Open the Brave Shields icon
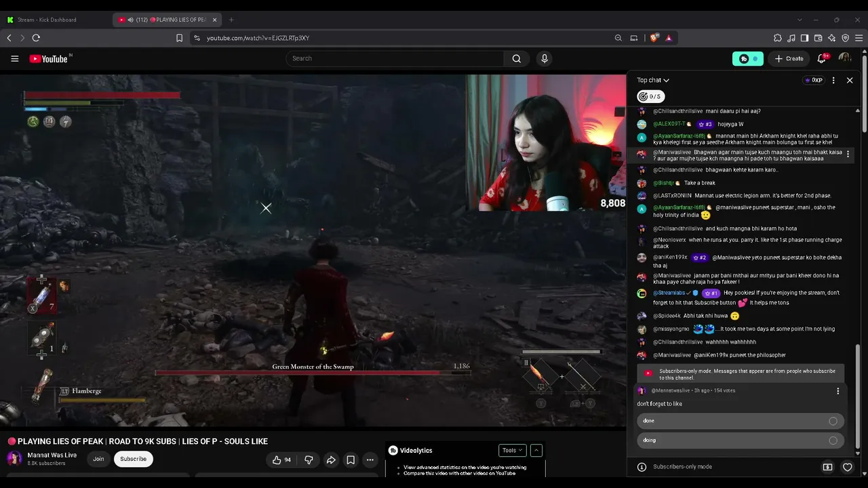 (654, 38)
